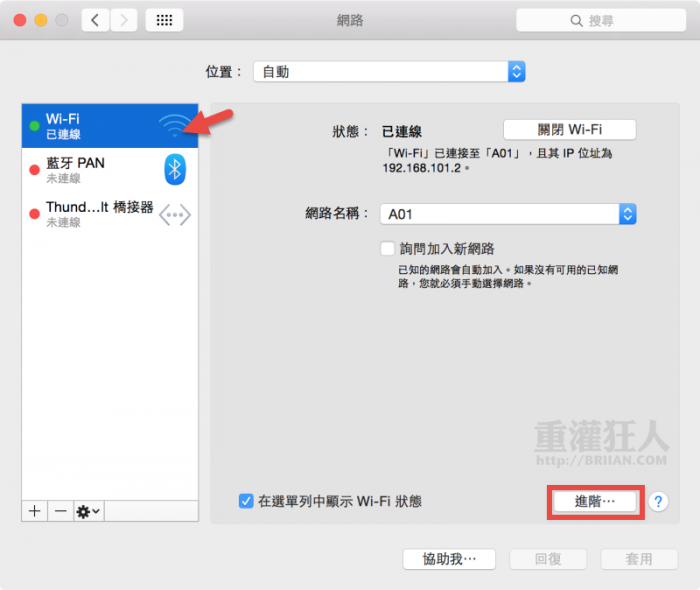The height and width of the screenshot is (590, 700).
Task: Go back using the left arrow button
Action: [x=96, y=20]
